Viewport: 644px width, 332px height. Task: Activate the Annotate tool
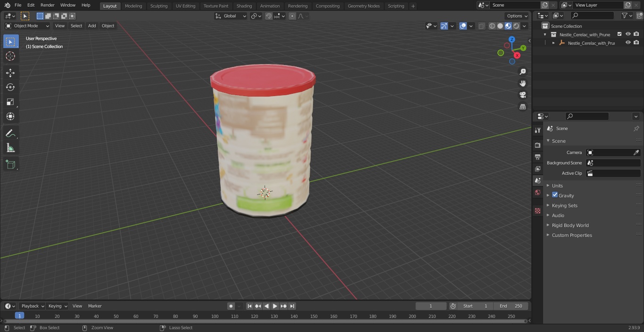pos(10,134)
